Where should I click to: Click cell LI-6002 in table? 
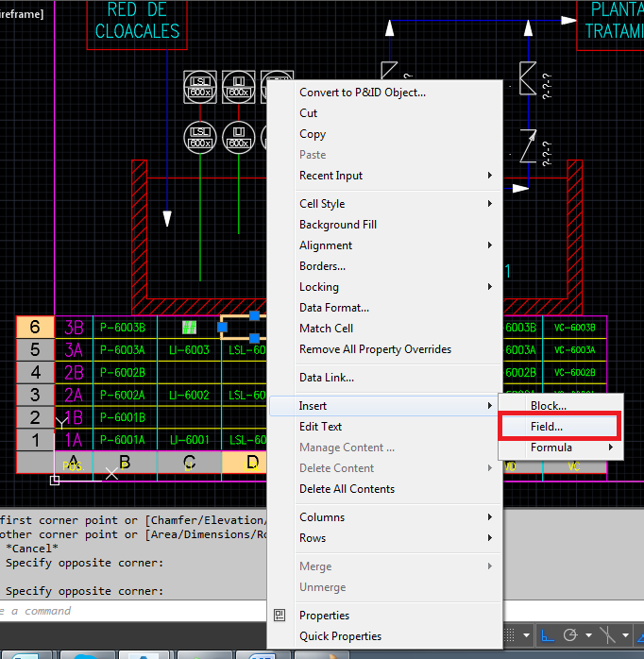coord(189,395)
